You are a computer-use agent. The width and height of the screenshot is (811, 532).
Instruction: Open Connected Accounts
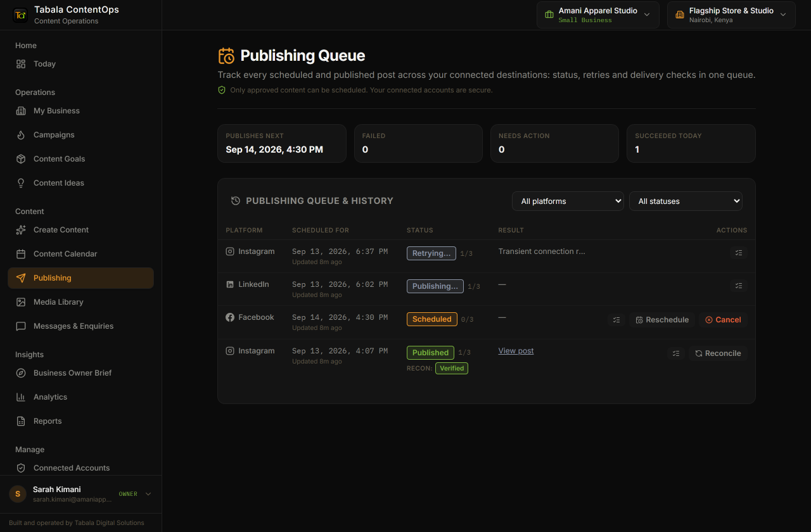(x=80, y=468)
